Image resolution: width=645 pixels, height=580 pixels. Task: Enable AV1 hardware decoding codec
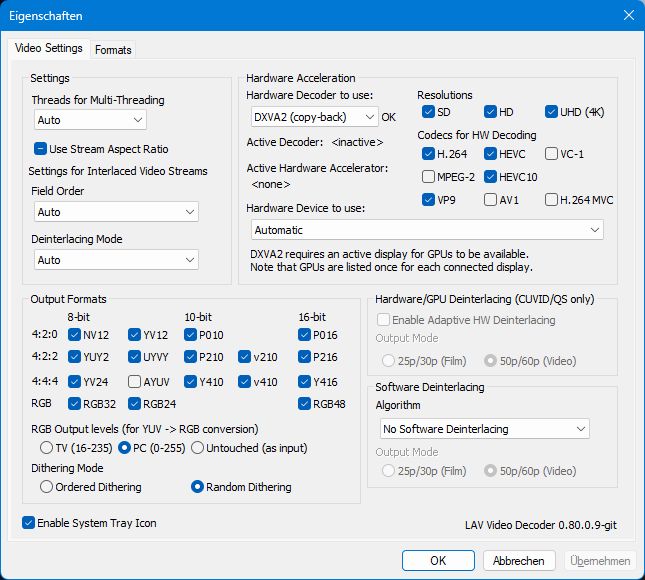(490, 199)
